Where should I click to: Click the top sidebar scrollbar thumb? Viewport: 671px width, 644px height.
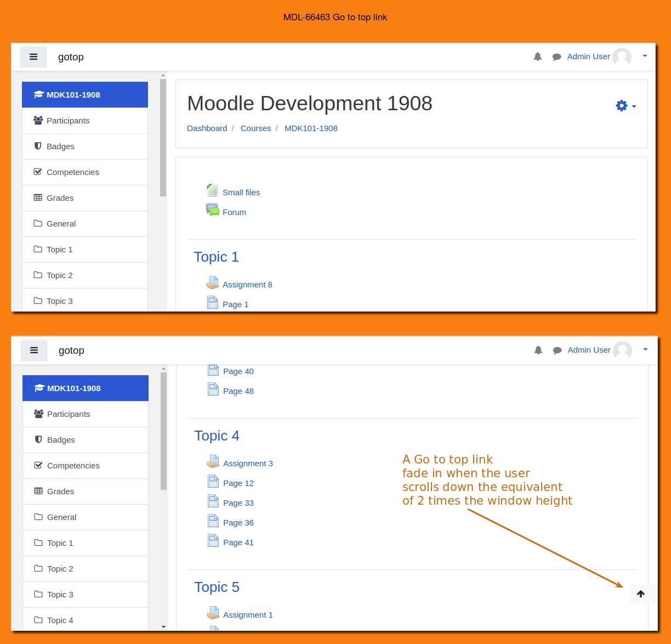coord(163,138)
